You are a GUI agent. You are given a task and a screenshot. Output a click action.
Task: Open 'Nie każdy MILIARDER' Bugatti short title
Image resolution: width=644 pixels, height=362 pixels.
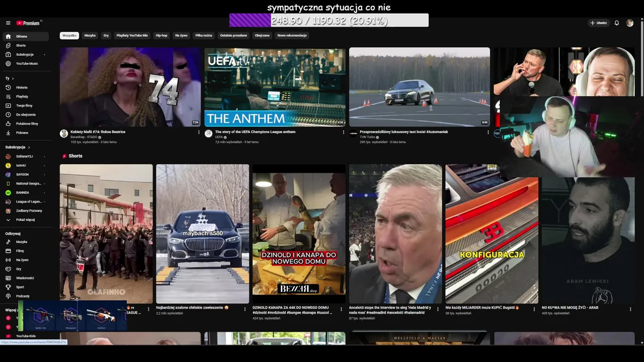(481, 307)
